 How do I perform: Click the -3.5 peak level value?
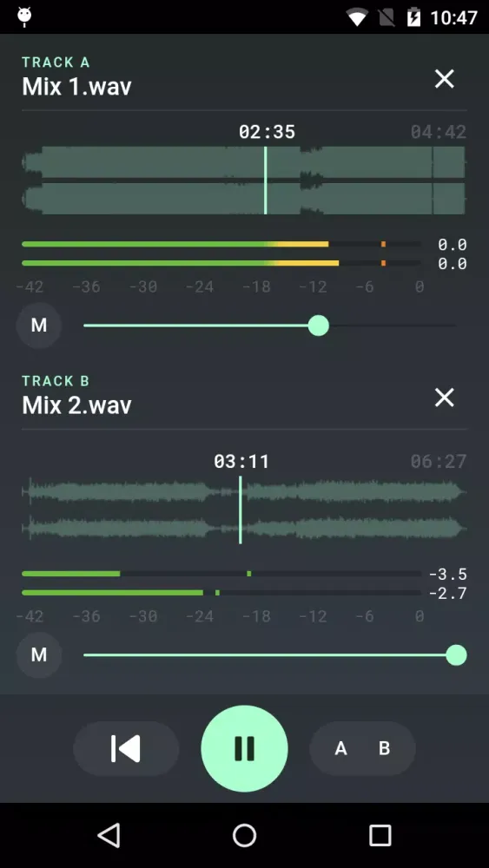447,574
